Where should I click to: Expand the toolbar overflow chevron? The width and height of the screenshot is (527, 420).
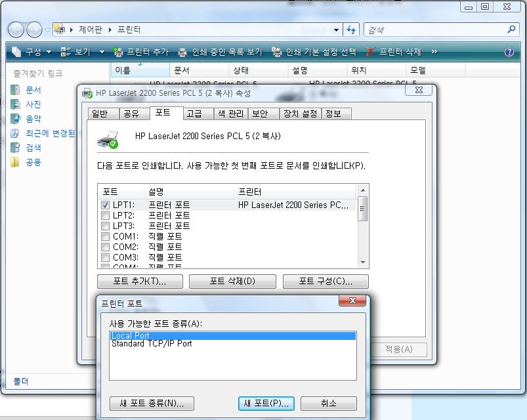[x=434, y=52]
